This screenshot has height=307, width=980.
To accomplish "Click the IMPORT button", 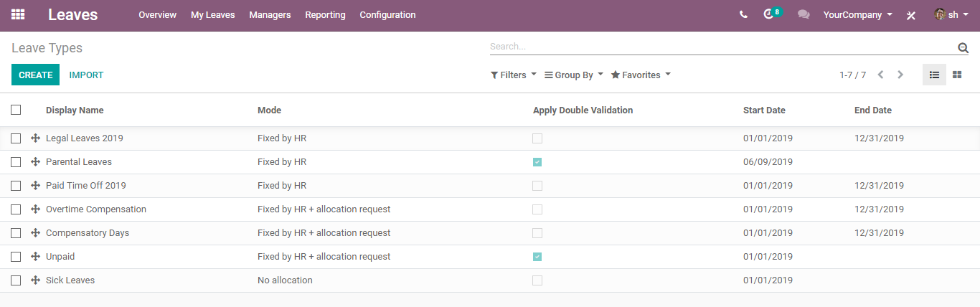I will coord(86,75).
